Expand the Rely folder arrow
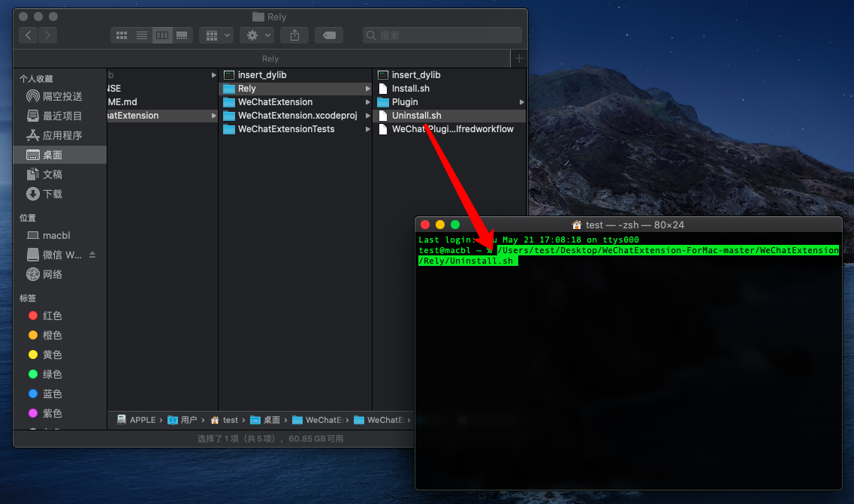Image resolution: width=854 pixels, height=504 pixels. (367, 89)
